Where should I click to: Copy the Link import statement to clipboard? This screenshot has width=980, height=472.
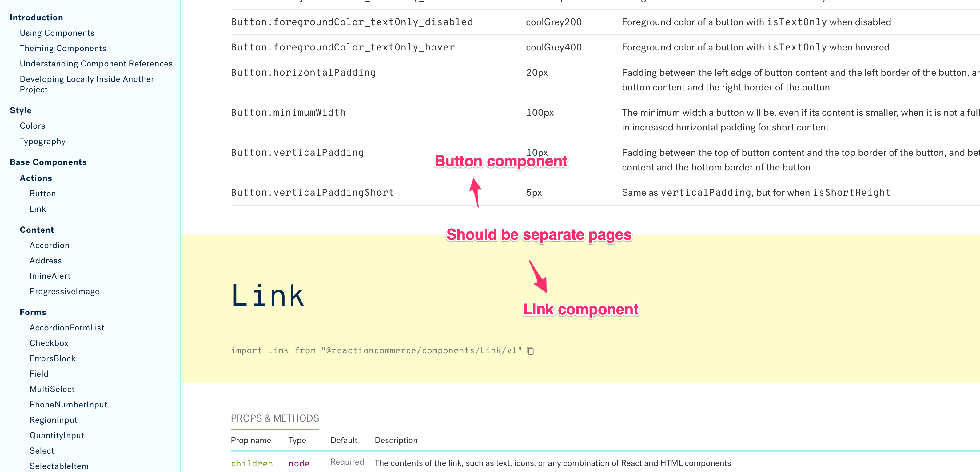[531, 350]
